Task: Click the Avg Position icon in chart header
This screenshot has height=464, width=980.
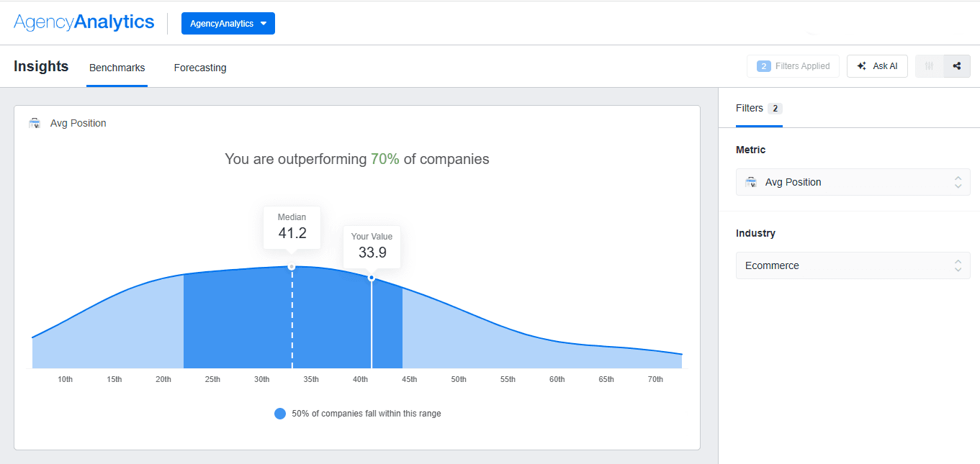Action: pos(35,123)
